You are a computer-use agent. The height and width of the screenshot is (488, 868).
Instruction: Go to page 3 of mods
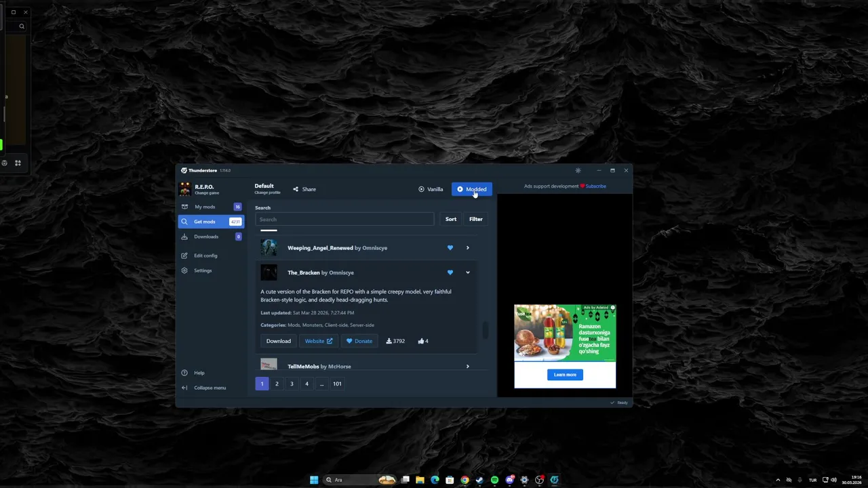click(x=292, y=384)
